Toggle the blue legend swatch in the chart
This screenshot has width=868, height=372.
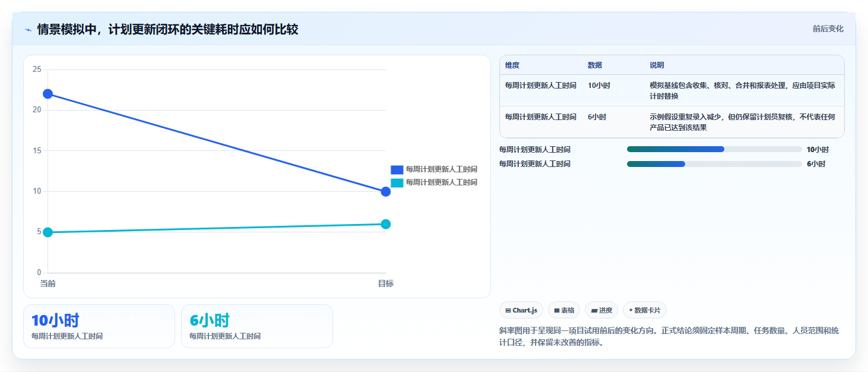397,169
